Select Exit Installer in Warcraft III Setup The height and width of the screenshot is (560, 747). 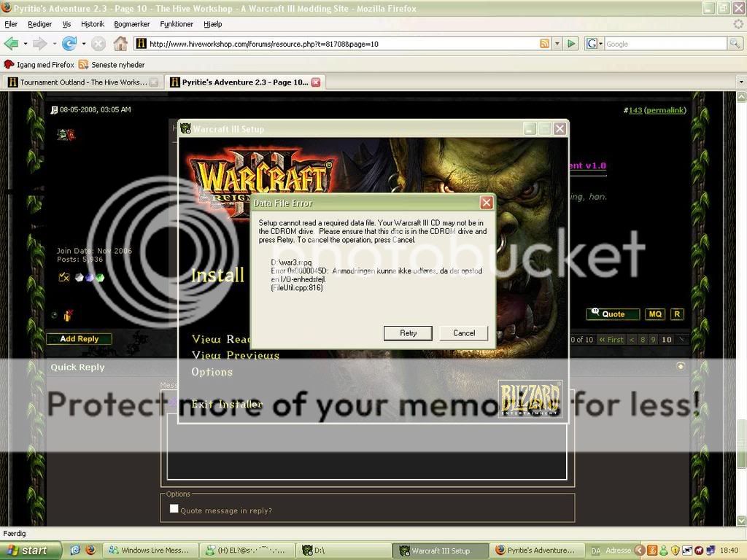tap(227, 404)
